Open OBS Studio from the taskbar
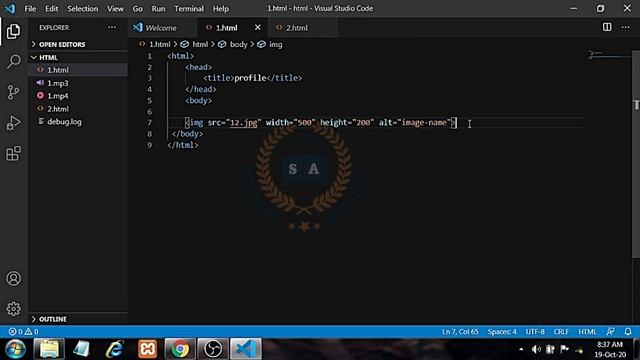The width and height of the screenshot is (640, 360). point(213,349)
